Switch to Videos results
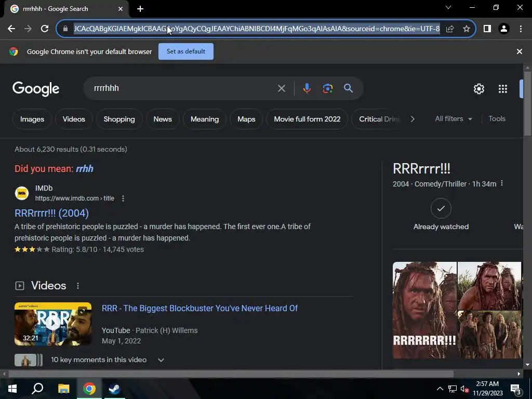Screen dimensions: 532x399 [x=74, y=119]
